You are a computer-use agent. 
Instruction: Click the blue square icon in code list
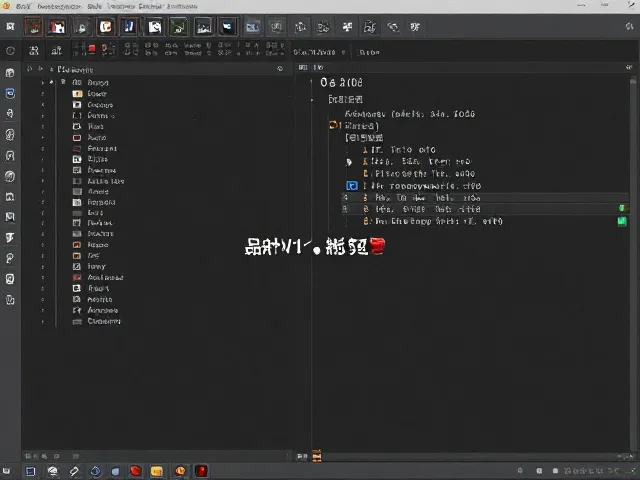pyautogui.click(x=352, y=186)
